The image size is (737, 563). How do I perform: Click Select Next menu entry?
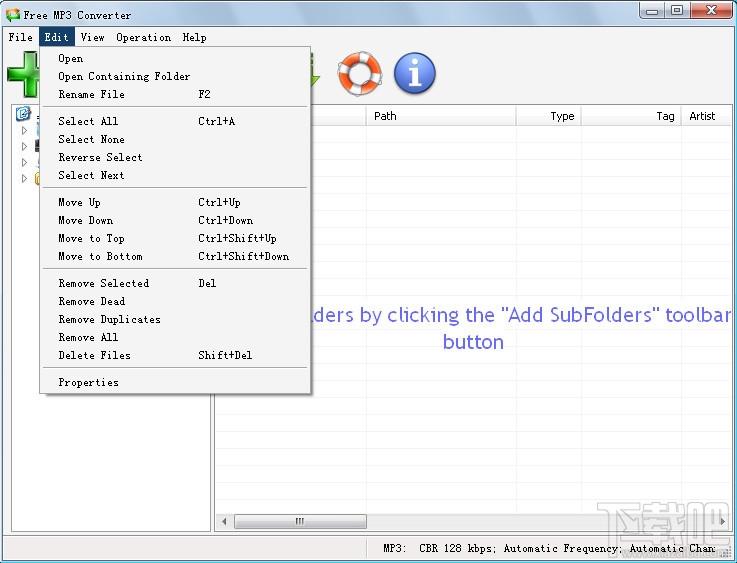175,175
